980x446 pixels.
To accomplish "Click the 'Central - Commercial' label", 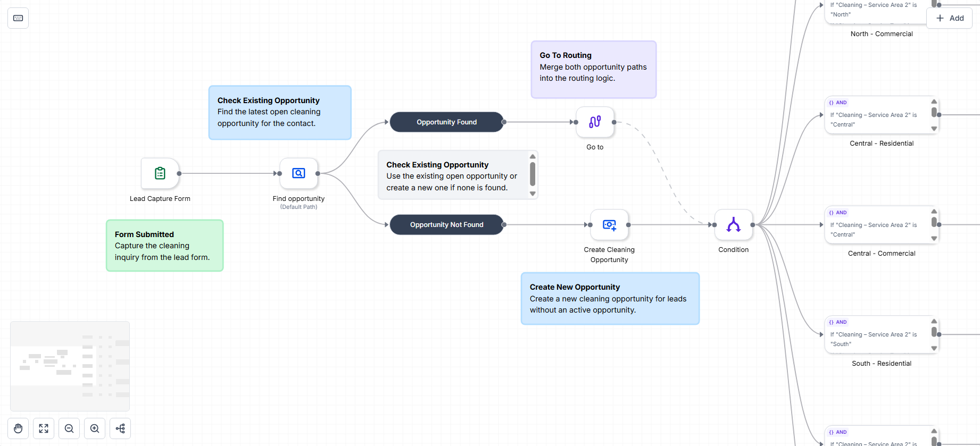I will point(882,254).
